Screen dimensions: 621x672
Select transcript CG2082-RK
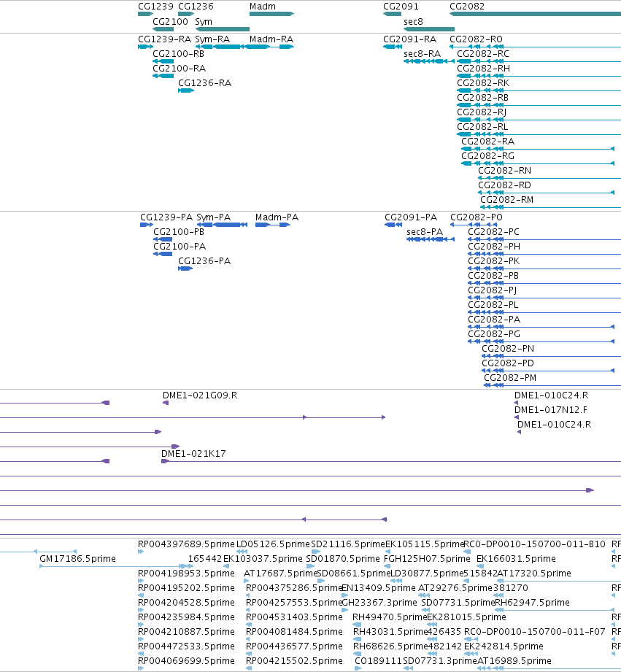click(x=483, y=82)
